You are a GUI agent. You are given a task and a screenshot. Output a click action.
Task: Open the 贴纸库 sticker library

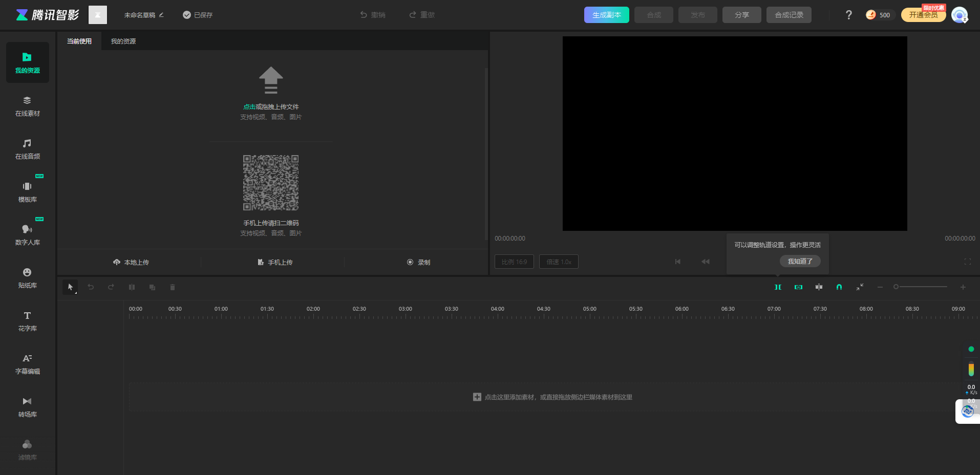27,278
